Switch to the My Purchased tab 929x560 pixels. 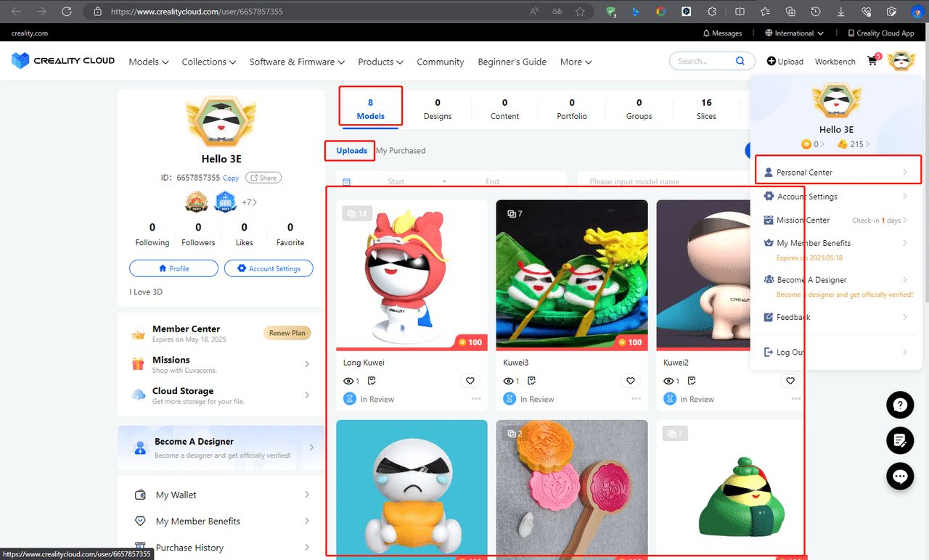(401, 151)
